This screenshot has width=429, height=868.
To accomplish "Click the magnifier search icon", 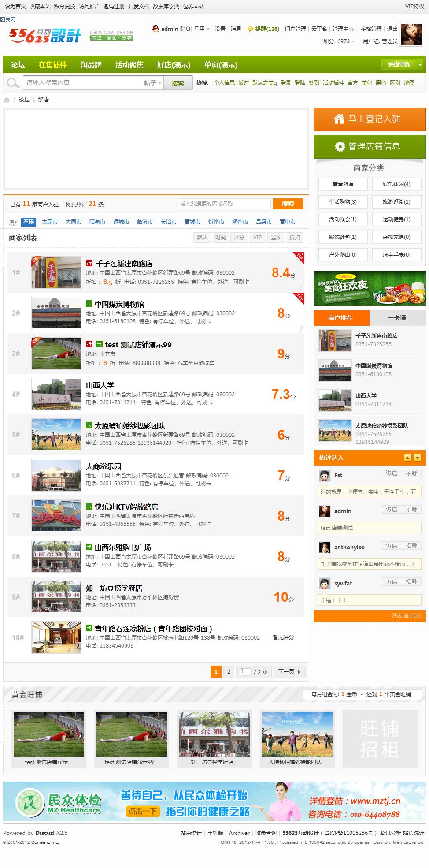I will pos(13,83).
